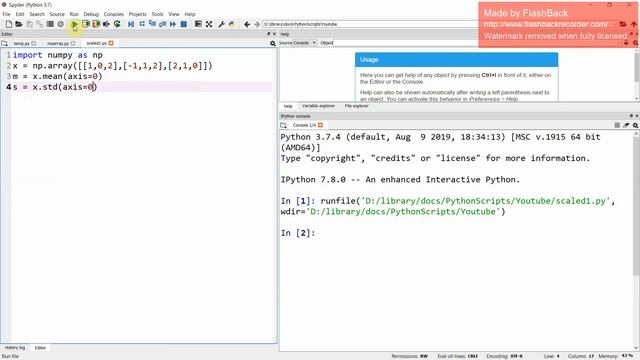Open the Help menu in menu bar

tap(190, 14)
